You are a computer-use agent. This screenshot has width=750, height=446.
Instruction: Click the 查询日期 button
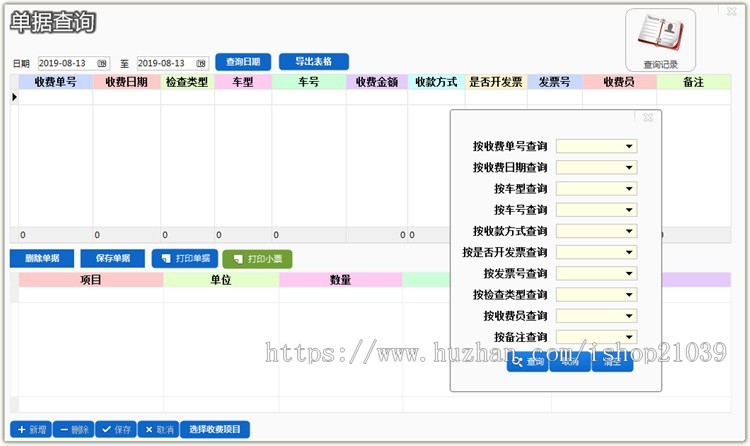pos(243,62)
